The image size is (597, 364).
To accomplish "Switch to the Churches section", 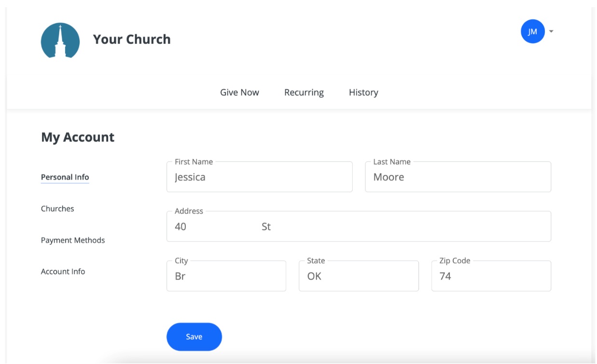I will coord(57,209).
